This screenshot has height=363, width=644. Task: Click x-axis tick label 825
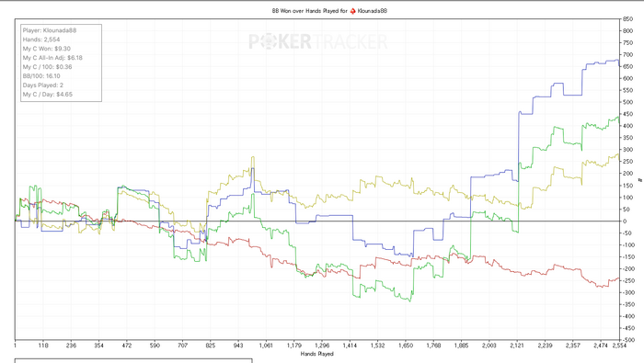211,346
